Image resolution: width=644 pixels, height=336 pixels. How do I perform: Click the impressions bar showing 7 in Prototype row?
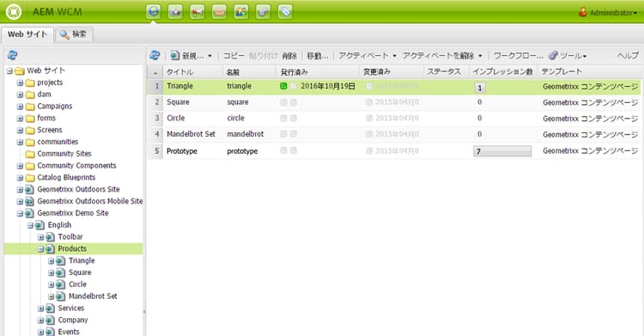tap(502, 151)
